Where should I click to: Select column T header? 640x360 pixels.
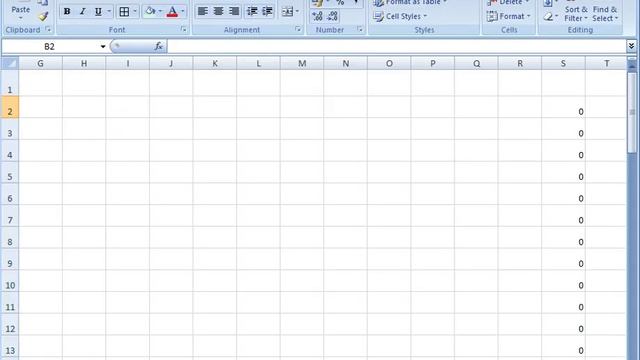607,63
